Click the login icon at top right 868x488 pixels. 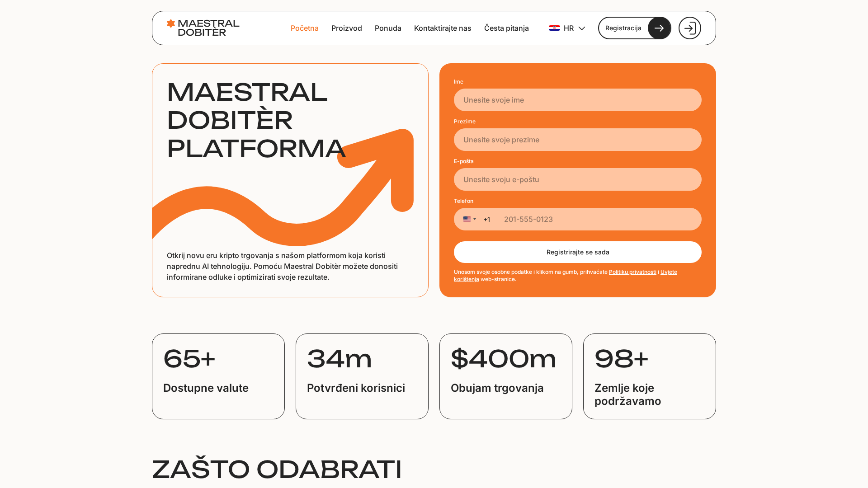(689, 28)
